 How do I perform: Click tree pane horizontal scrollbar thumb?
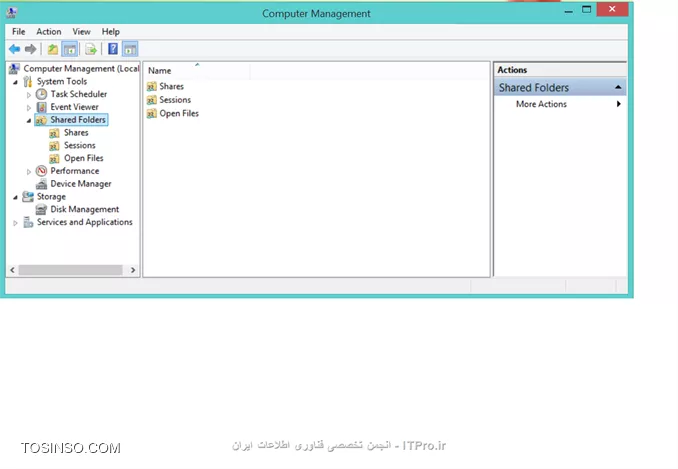[x=70, y=270]
